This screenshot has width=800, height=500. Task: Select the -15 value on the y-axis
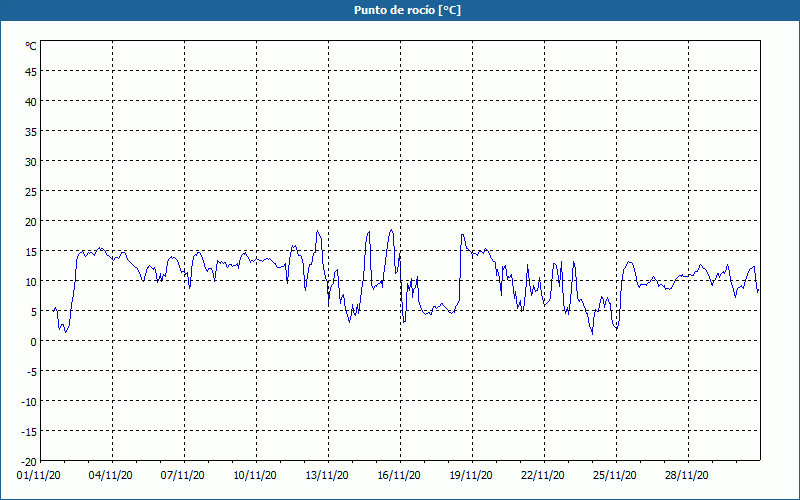[x=29, y=432]
